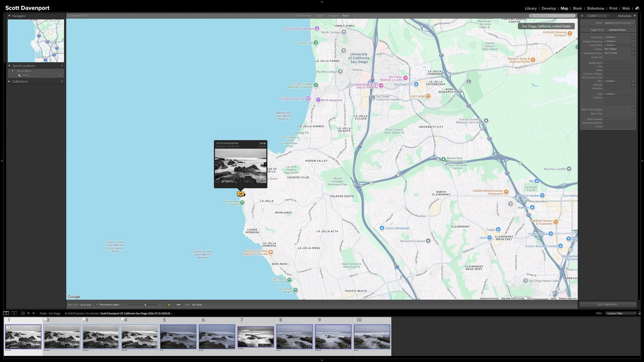Switch to the Slideshow module

(595, 8)
